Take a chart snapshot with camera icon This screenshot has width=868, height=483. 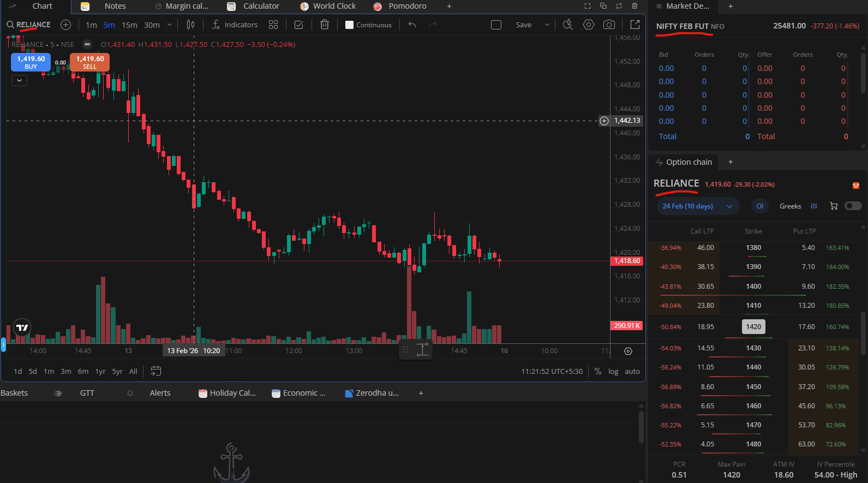point(609,25)
